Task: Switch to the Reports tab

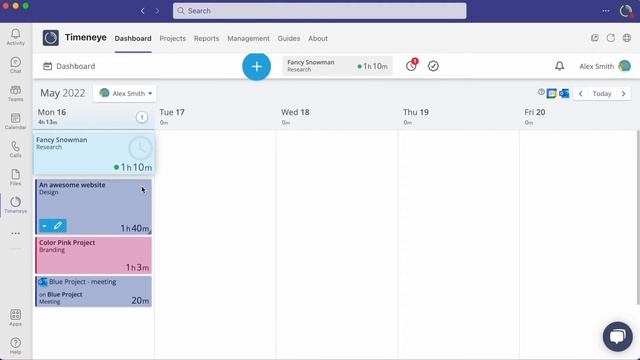Action: coord(207,38)
